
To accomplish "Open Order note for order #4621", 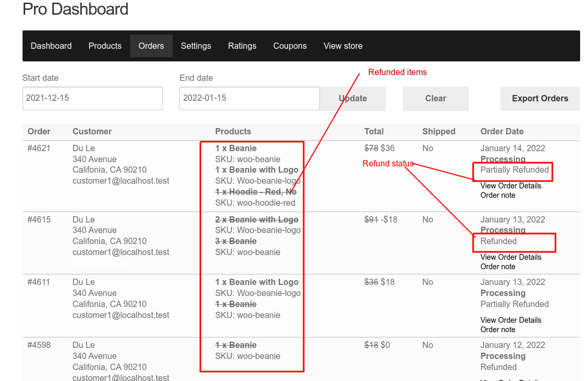I will tap(498, 195).
